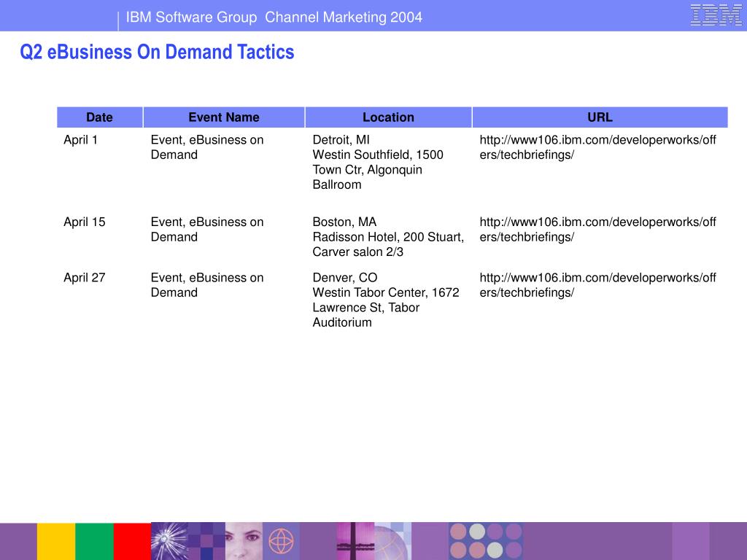747x560 pixels.
Task: Click the starburst image in footer
Action: point(169,542)
